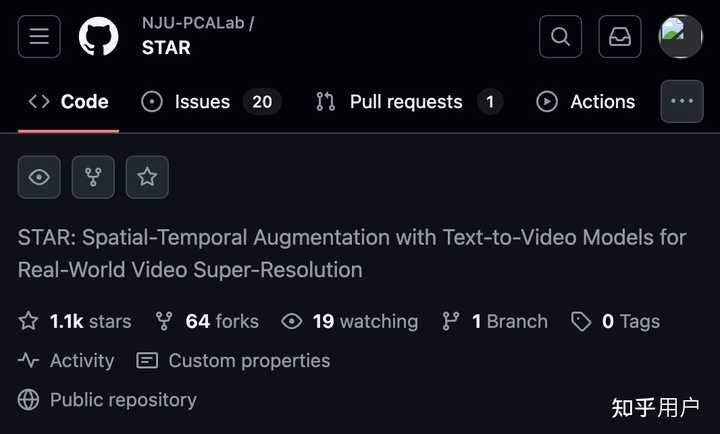Star the repository with the star button

coord(147,177)
